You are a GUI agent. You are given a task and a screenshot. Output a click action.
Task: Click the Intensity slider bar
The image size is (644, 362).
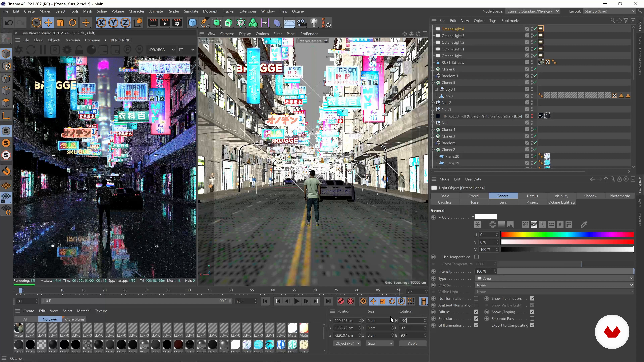pyautogui.click(x=566, y=271)
